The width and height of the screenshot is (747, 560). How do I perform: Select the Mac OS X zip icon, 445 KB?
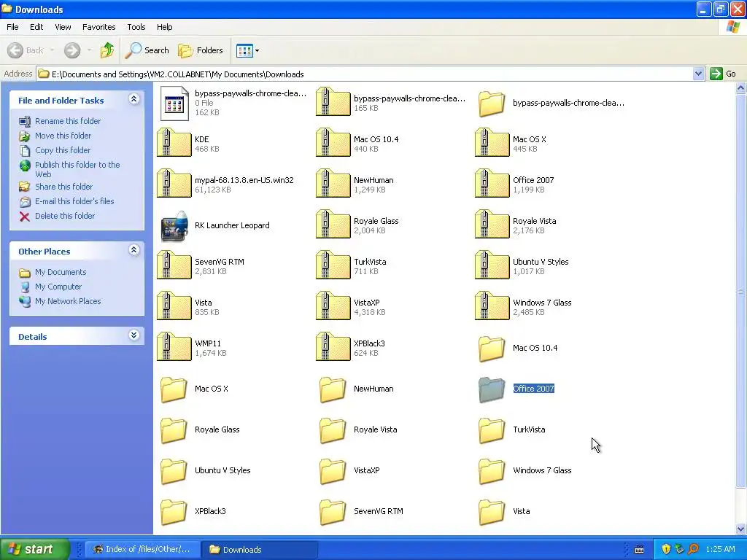click(492, 142)
